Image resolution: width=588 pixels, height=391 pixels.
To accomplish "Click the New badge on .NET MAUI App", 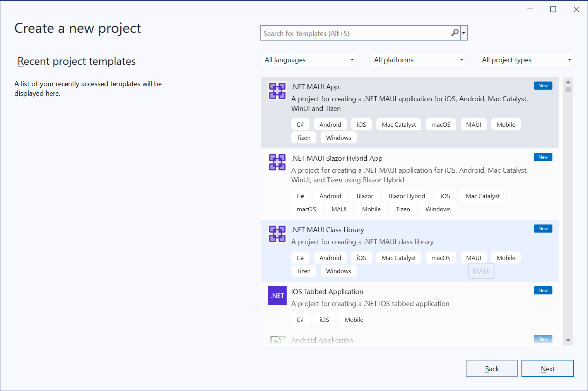I will (x=543, y=86).
